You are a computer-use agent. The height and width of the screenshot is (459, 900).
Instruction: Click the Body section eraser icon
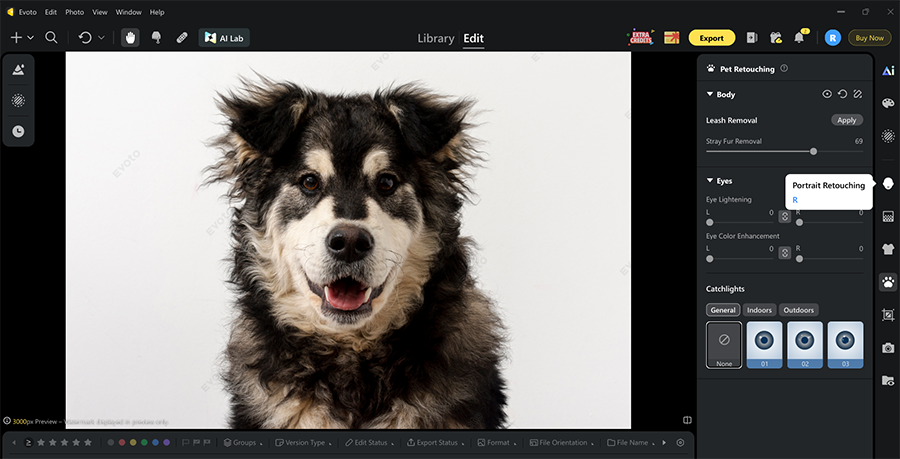pos(858,94)
